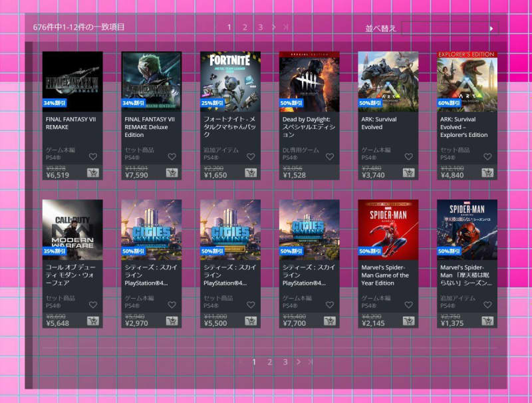The width and height of the screenshot is (532, 403).
Task: Toggle heart on Cities Skylines ¥5,500 card
Action: click(251, 305)
